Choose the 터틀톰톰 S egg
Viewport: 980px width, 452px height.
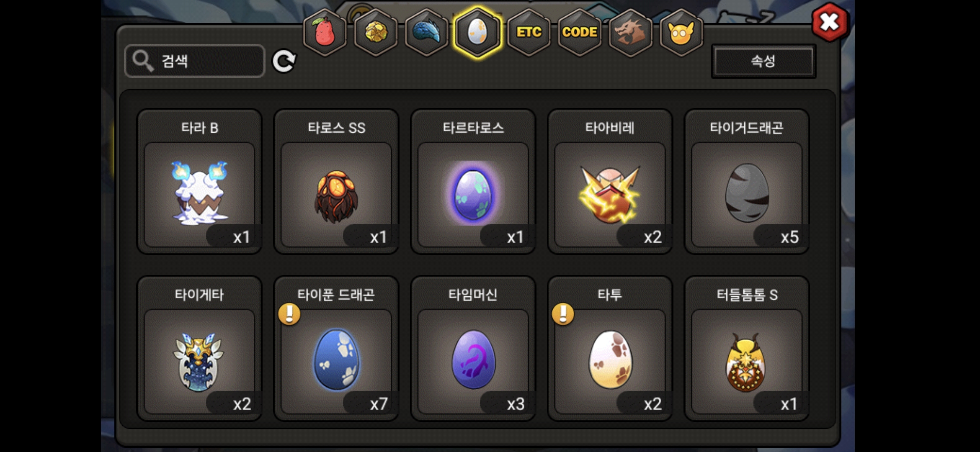(x=747, y=349)
